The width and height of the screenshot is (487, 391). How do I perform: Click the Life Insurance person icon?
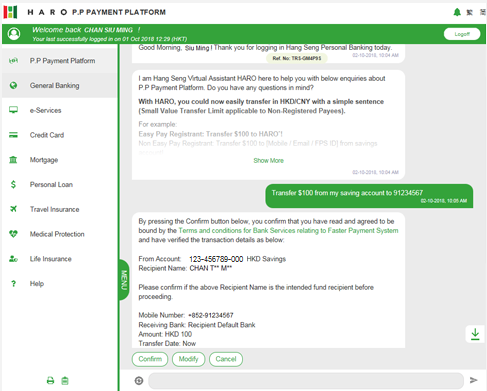coord(13,259)
